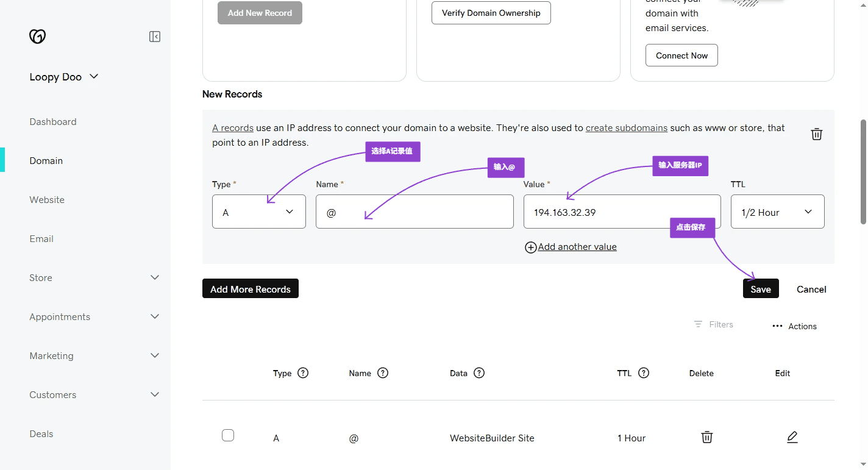
Task: Open the Type dropdown showing A
Action: (259, 212)
